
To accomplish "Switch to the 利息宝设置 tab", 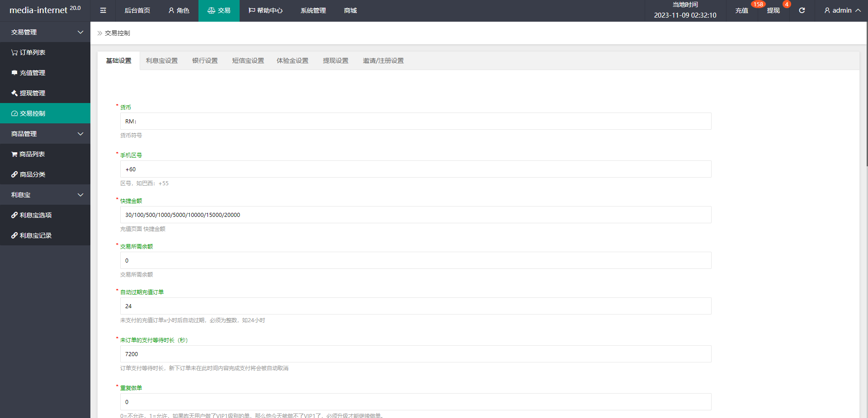I will click(162, 61).
